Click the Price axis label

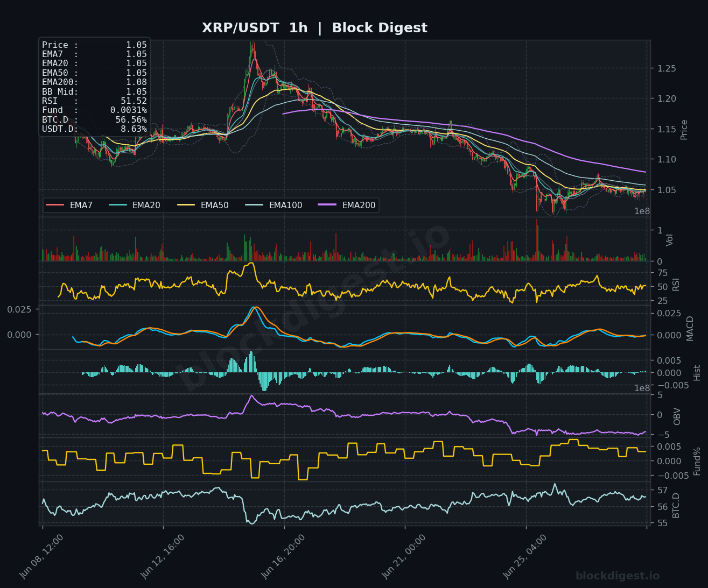(684, 130)
